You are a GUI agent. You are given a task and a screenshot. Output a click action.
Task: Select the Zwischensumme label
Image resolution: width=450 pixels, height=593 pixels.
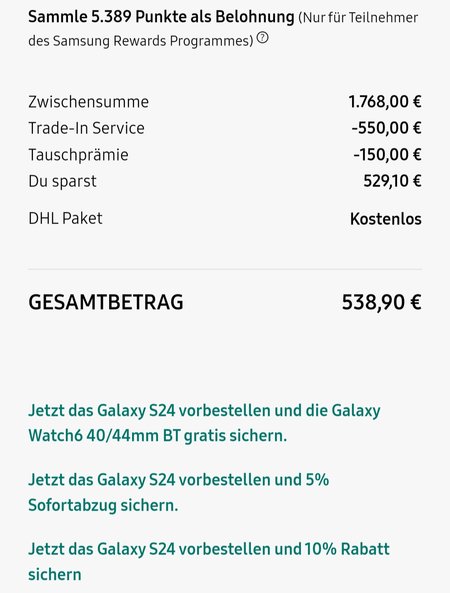88,102
